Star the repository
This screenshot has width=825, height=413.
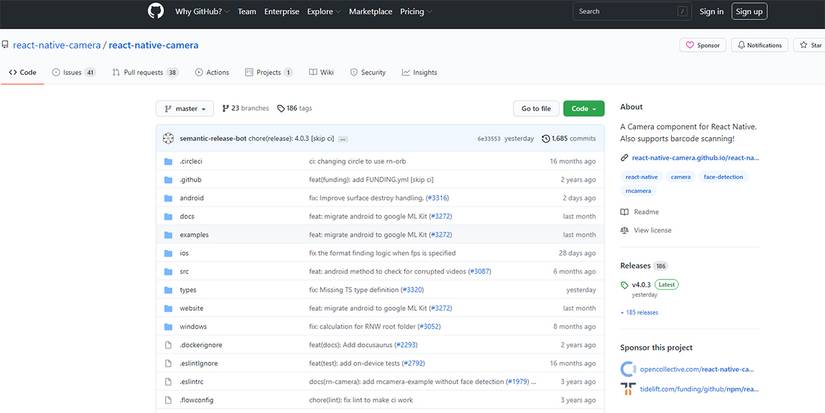[811, 45]
